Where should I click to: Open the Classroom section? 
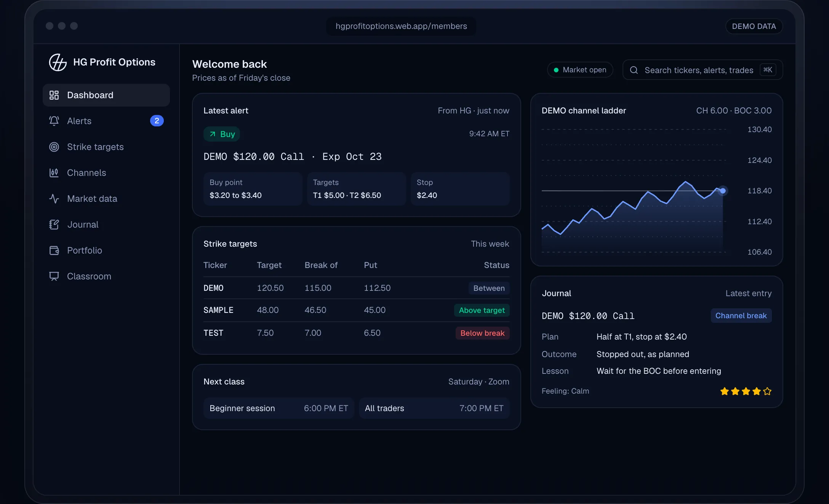click(x=106, y=276)
